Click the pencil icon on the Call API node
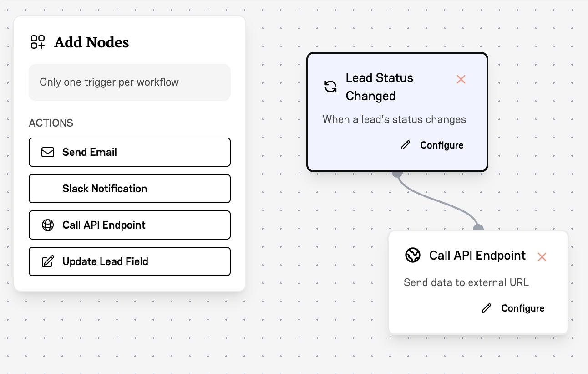The height and width of the screenshot is (374, 588). tap(486, 308)
